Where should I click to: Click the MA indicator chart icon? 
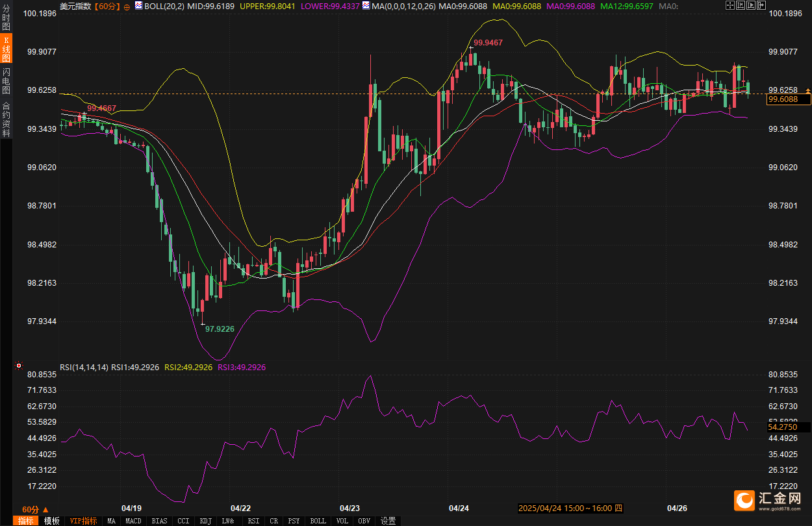point(366,5)
